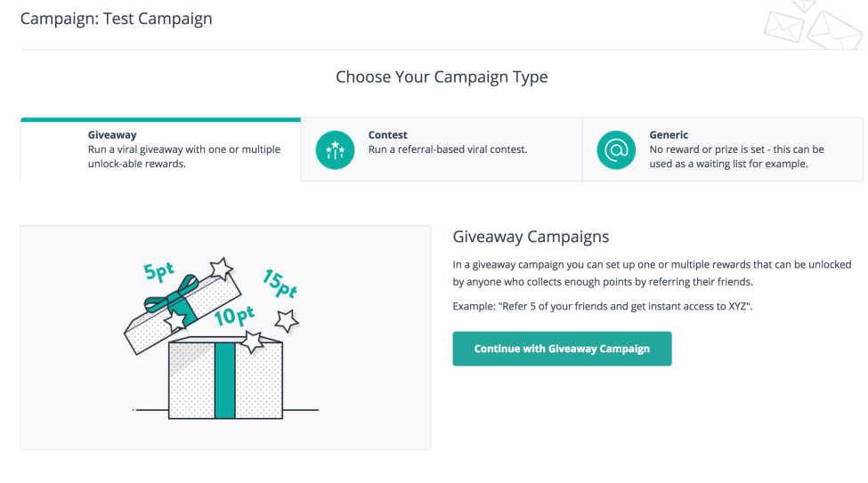The height and width of the screenshot is (483, 868).
Task: Click the gift box illustration panel
Action: point(225,337)
